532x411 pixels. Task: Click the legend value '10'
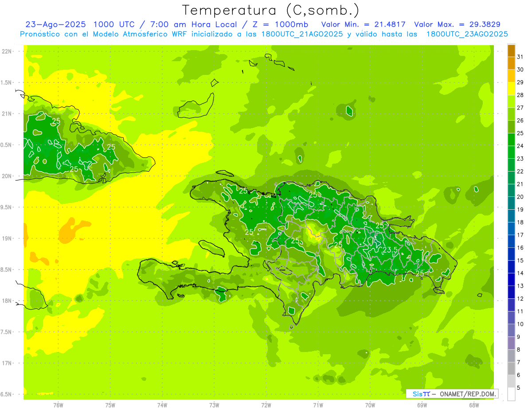pos(520,324)
